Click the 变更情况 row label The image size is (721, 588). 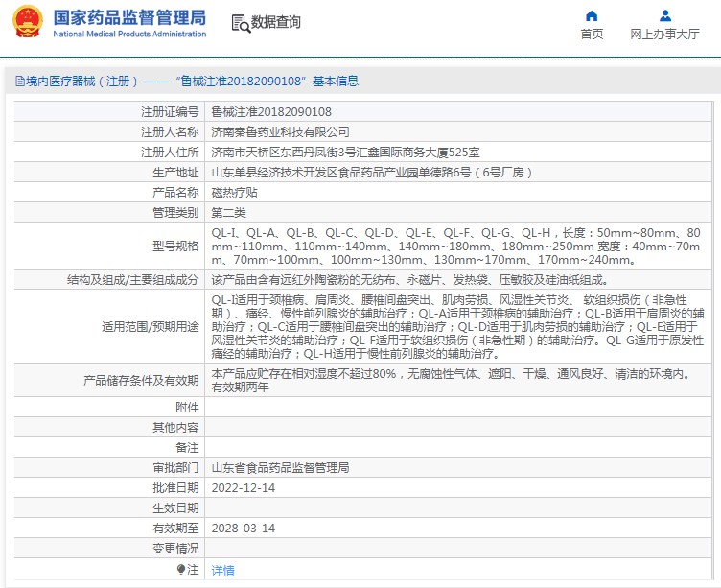[x=175, y=549]
